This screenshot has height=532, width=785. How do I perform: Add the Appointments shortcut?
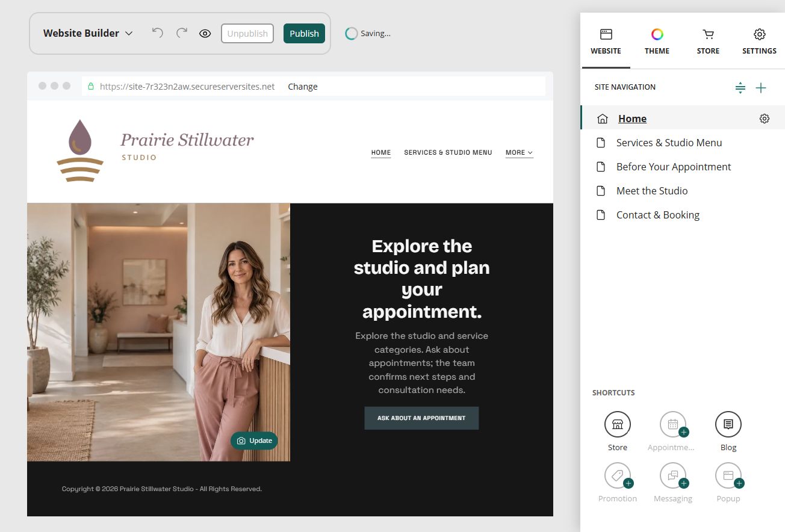(x=673, y=424)
